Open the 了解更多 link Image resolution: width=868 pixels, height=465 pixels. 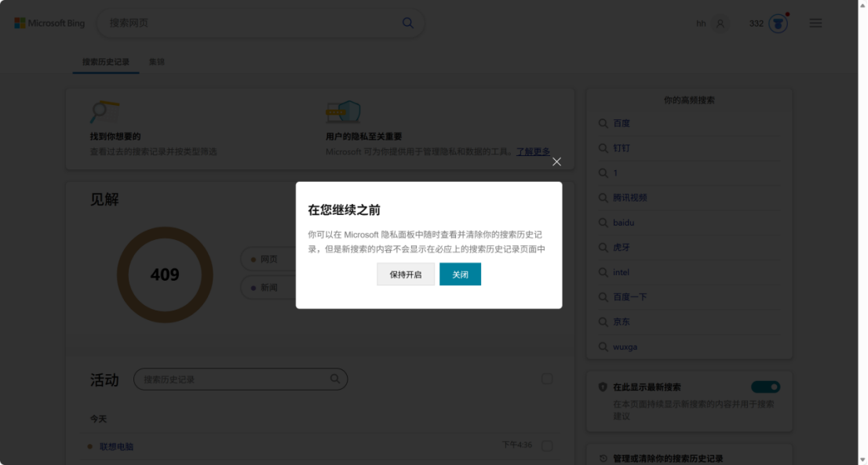pos(532,151)
